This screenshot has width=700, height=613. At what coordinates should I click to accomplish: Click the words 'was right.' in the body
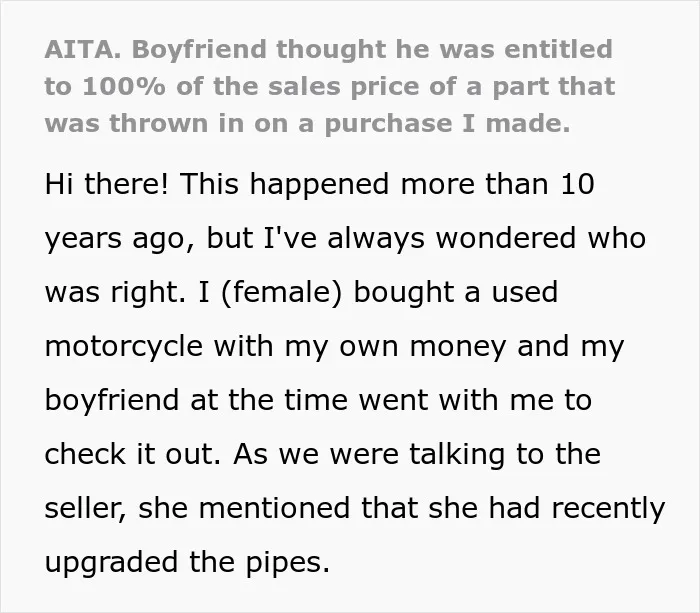click(x=115, y=292)
